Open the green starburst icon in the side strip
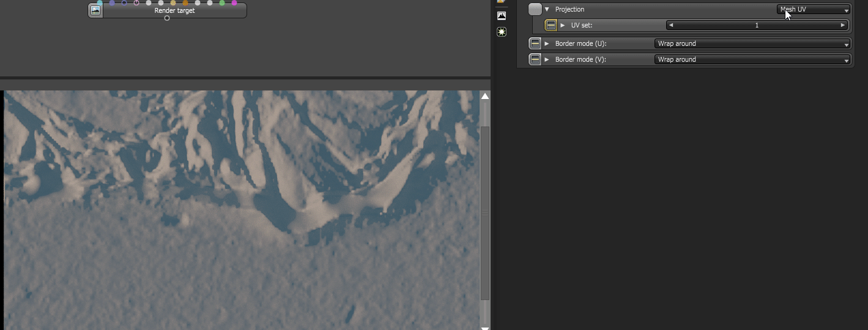The width and height of the screenshot is (868, 330). (x=502, y=32)
